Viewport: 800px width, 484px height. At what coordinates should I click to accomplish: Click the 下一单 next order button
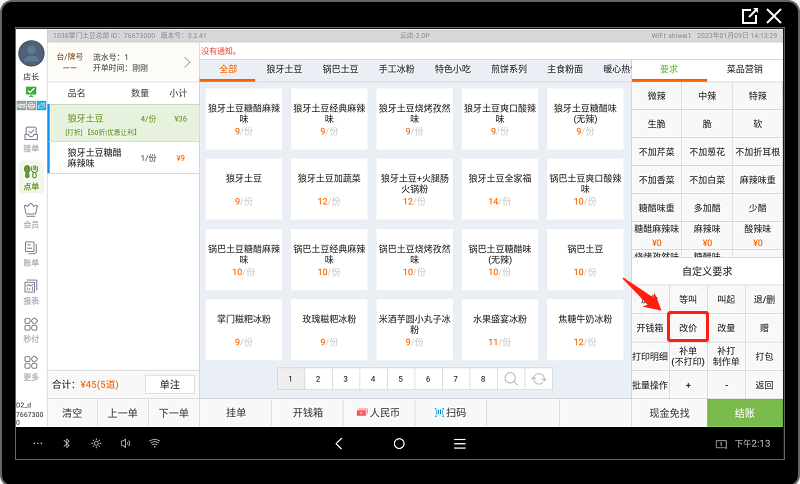click(173, 413)
